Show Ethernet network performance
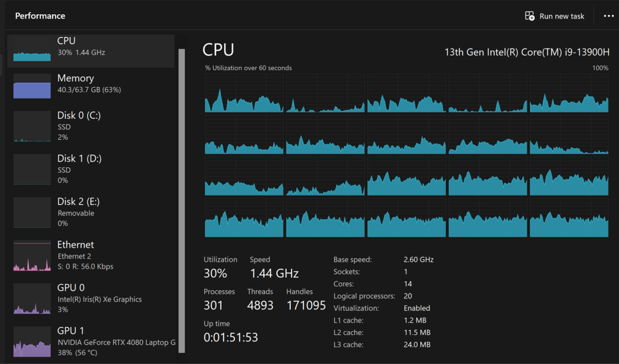619x364 pixels. coord(90,255)
